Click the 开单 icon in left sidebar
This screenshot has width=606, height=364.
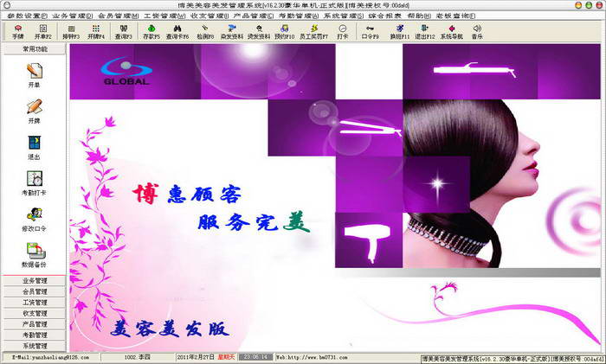tap(35, 75)
